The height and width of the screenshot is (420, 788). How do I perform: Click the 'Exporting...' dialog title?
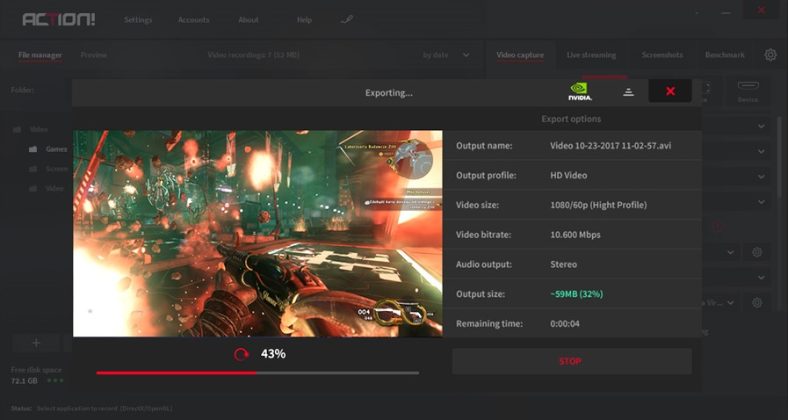388,93
